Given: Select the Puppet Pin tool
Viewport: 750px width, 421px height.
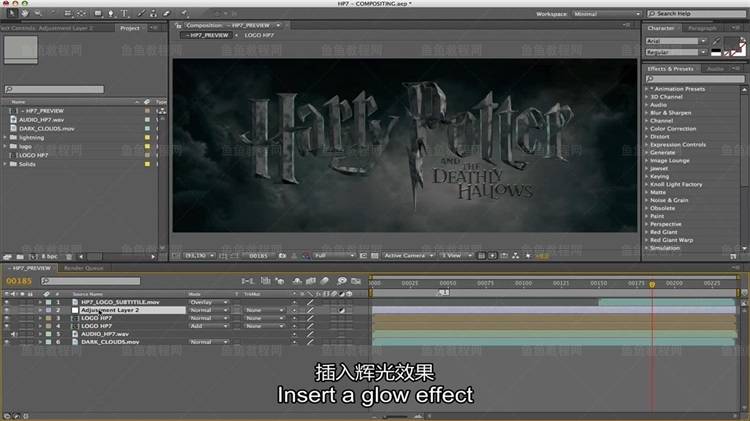Looking at the screenshot, I should click(184, 13).
